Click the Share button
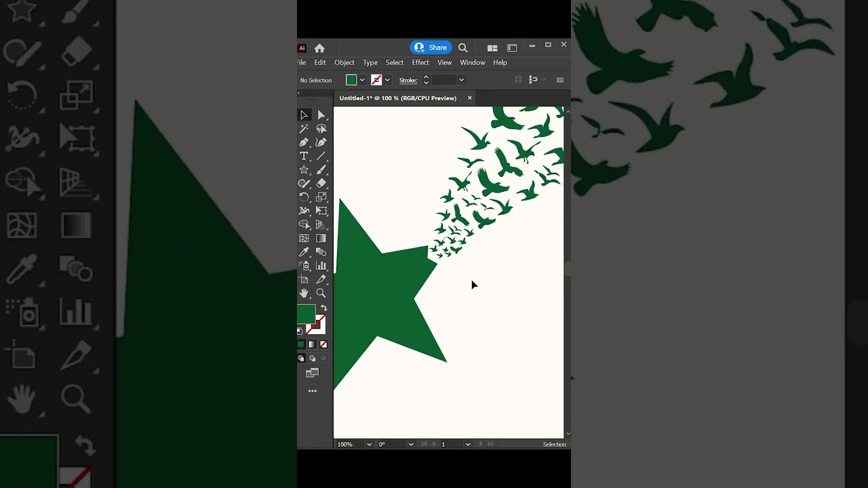868x488 pixels. click(431, 47)
